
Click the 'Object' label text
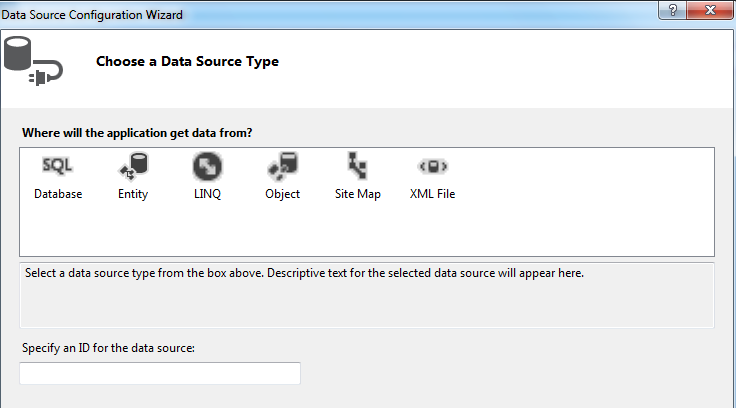pyautogui.click(x=283, y=194)
